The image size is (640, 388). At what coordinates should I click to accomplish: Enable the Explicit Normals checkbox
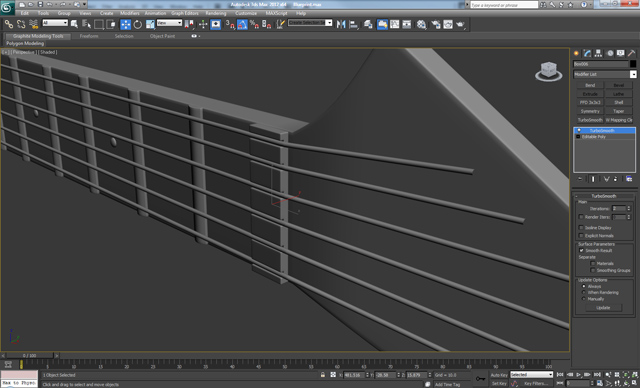pyautogui.click(x=581, y=235)
